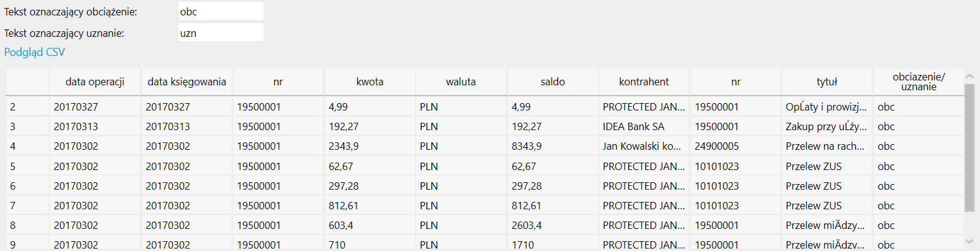
Task: Click the tytuł column header
Action: point(827,82)
